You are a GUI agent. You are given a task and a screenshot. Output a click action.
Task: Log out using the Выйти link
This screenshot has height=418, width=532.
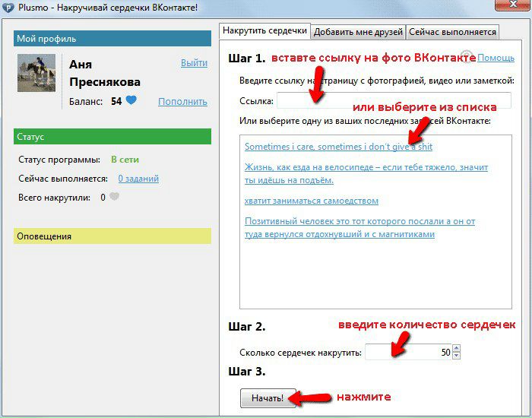pyautogui.click(x=194, y=63)
